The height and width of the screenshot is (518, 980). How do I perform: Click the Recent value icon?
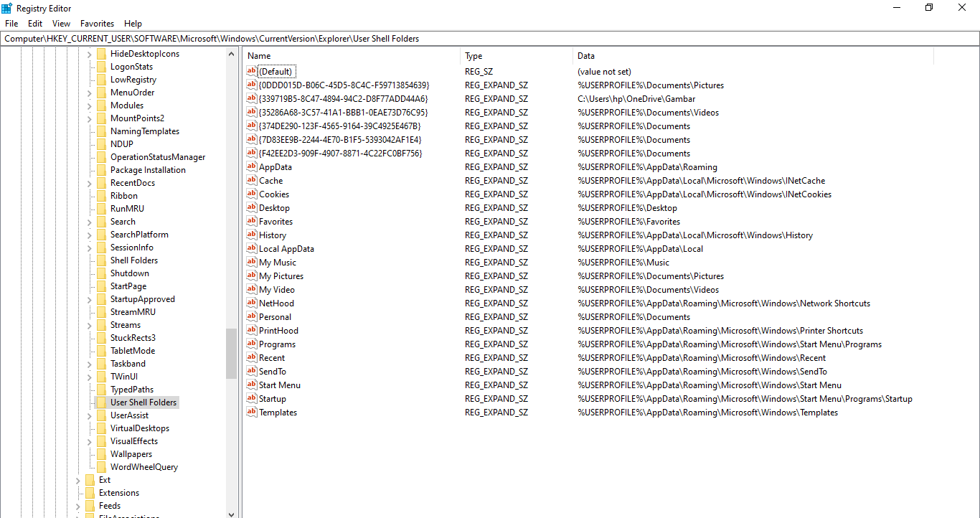click(x=252, y=357)
